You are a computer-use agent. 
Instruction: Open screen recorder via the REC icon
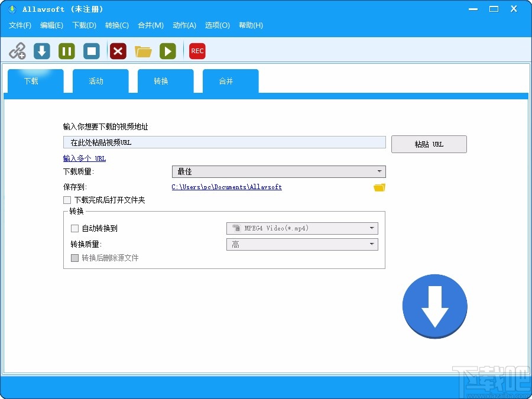[x=197, y=51]
